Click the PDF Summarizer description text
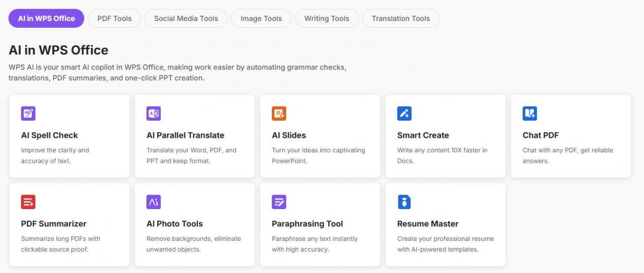The height and width of the screenshot is (273, 644). pyautogui.click(x=60, y=244)
